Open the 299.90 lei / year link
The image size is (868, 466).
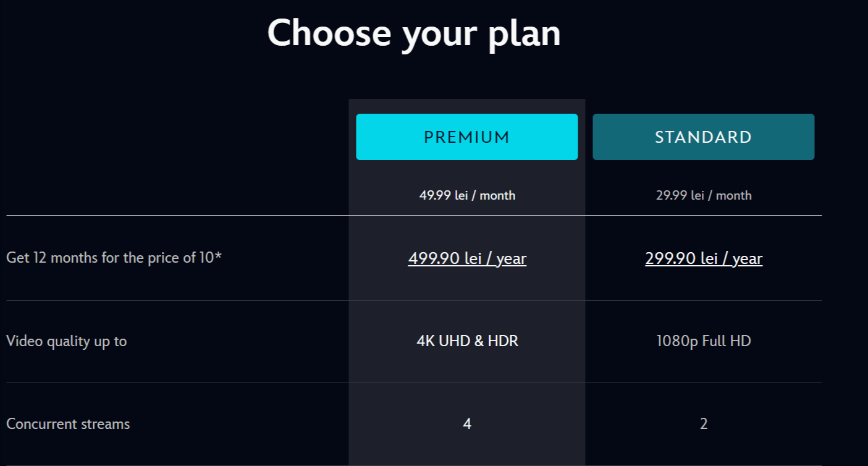coord(704,258)
